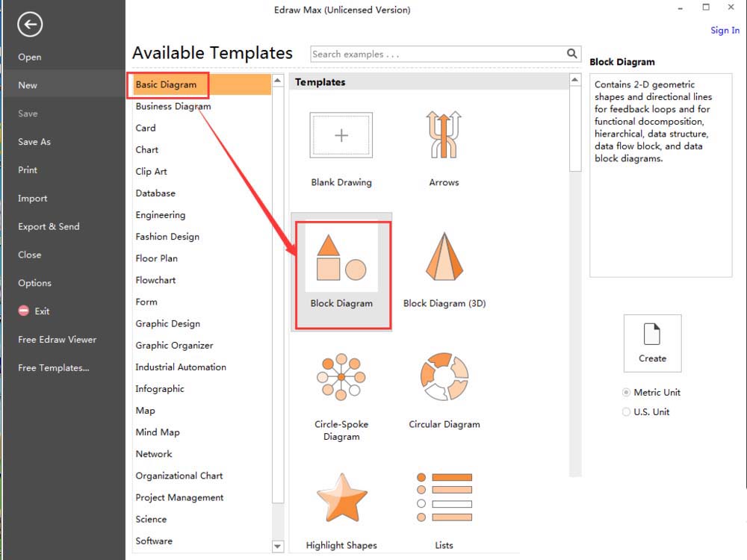The image size is (747, 560).
Task: Select the Engineering category
Action: pos(160,215)
